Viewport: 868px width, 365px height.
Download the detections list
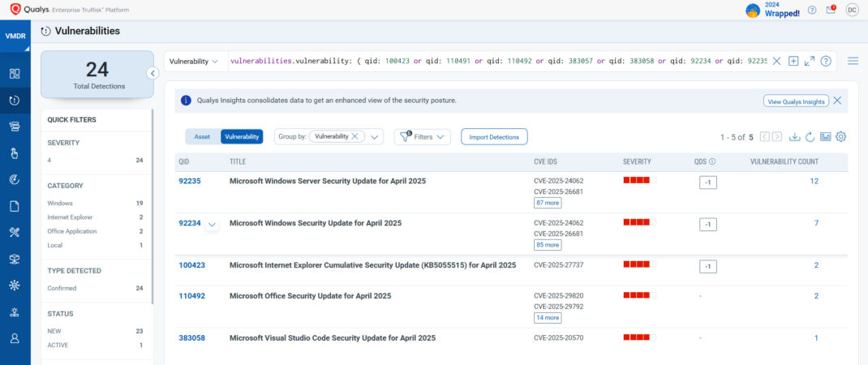pos(795,137)
